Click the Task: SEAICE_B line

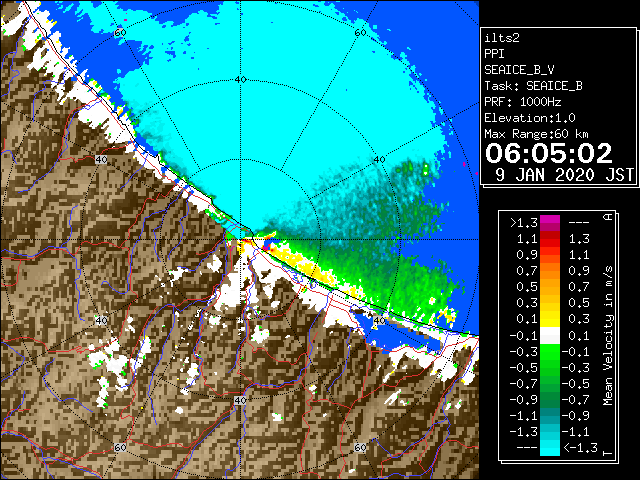point(533,86)
